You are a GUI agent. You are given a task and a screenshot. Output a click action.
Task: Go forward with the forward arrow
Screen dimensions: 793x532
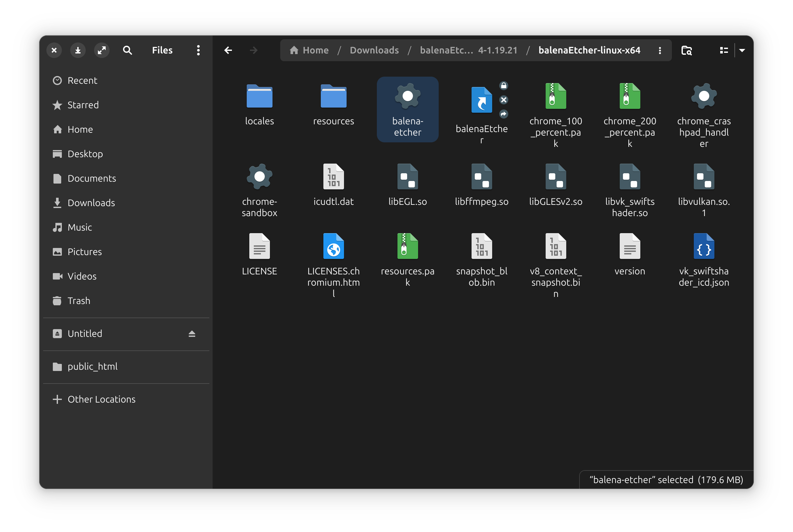point(253,50)
